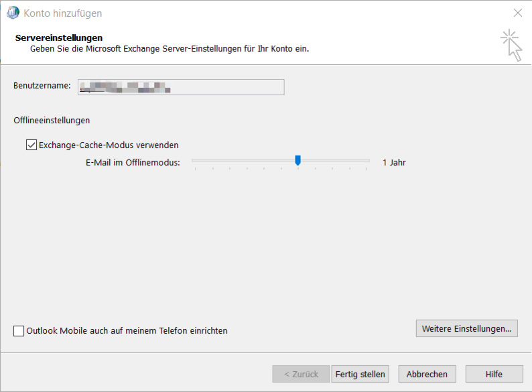Click the "1 Jahr" value text
This screenshot has height=392, width=532.
point(394,163)
